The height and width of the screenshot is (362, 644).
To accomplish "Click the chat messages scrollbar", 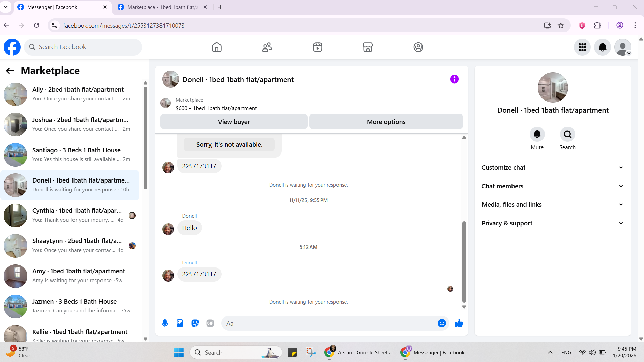I will coord(464,262).
